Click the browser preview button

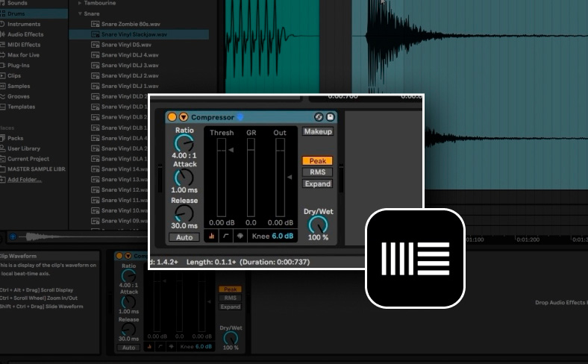(x=13, y=236)
